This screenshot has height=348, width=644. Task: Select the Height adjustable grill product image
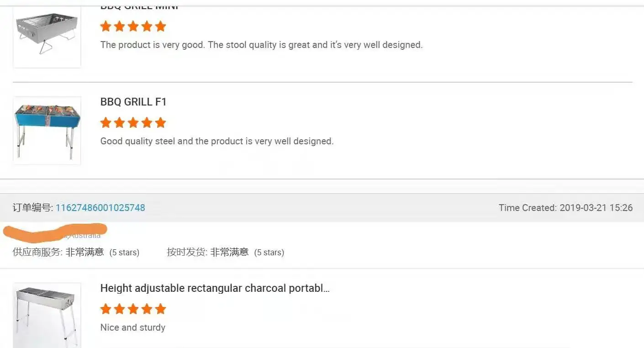pos(47,315)
